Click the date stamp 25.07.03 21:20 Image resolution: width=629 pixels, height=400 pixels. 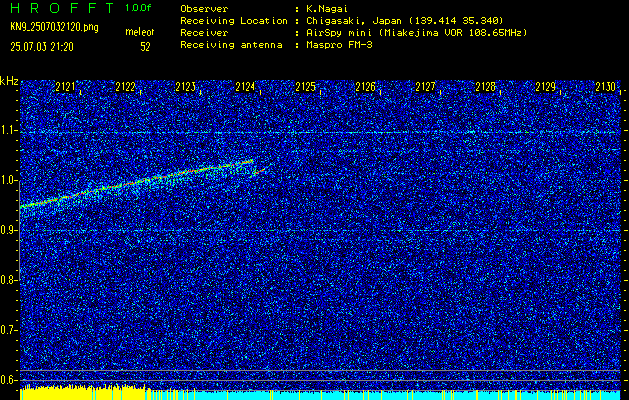click(x=42, y=47)
